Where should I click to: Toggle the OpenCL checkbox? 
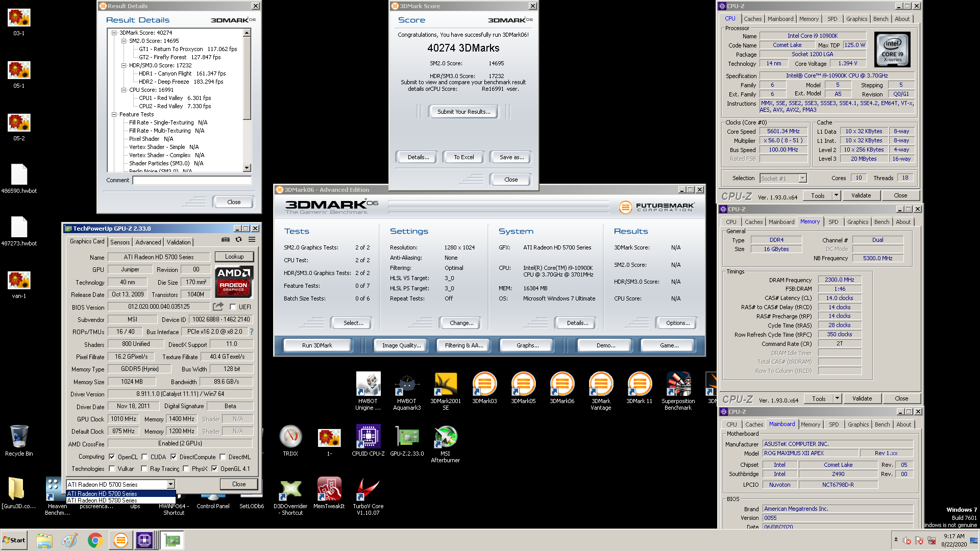112,457
